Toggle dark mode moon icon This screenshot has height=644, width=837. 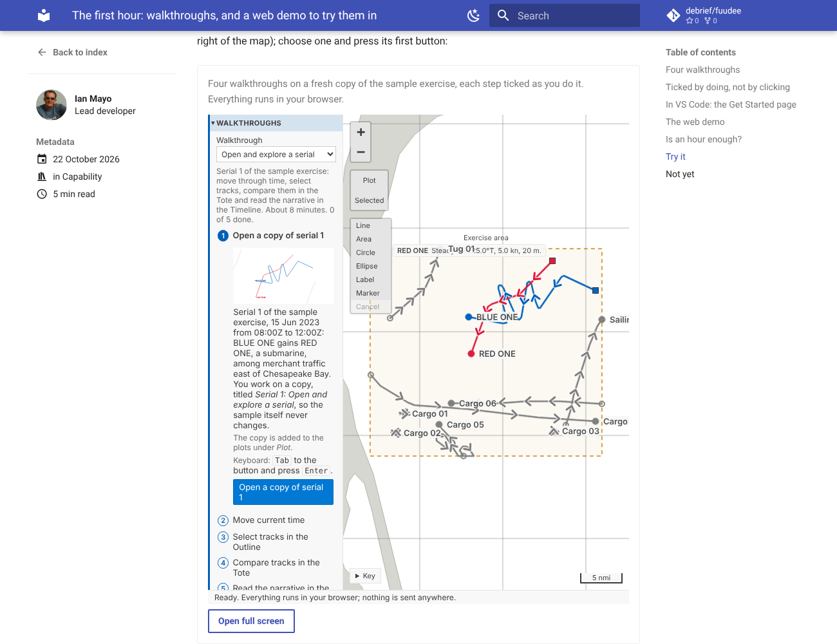[x=474, y=15]
